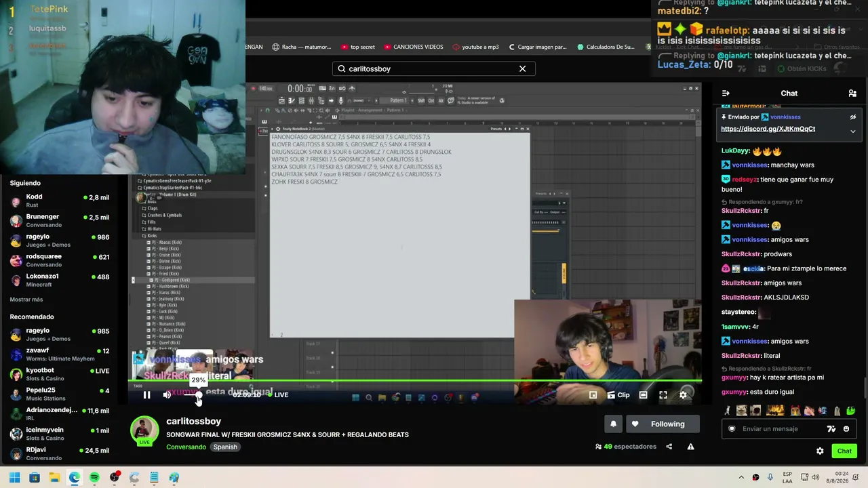Enter fullscreen mode on the player

pos(663,394)
